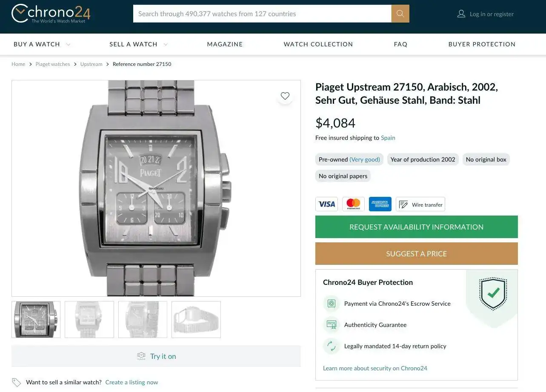Click the Escrow Service safe icon
This screenshot has height=392, width=546.
332,304
